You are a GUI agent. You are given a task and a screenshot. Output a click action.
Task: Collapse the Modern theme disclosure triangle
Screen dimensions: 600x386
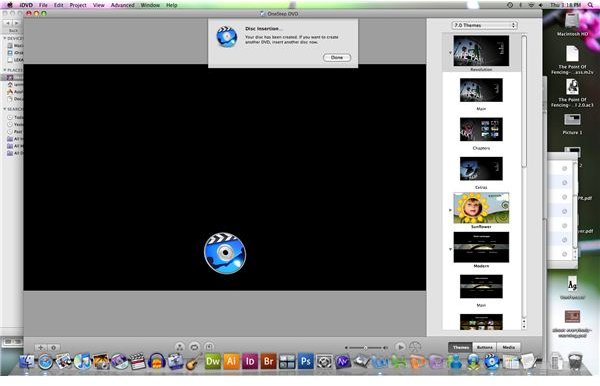point(450,249)
